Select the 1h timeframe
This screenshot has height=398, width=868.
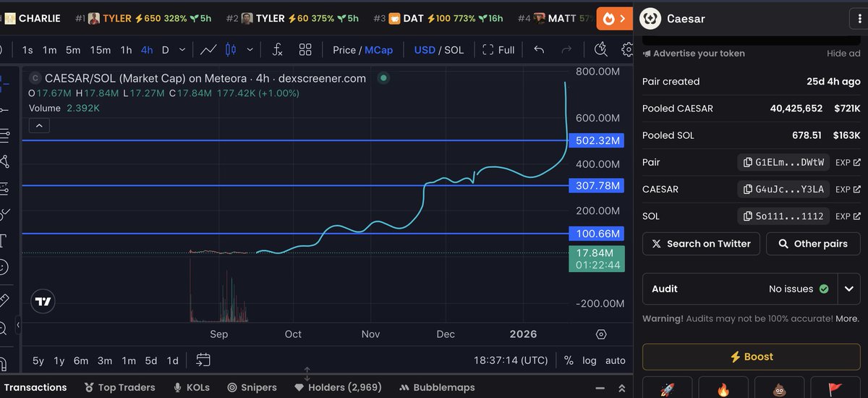[x=126, y=50]
